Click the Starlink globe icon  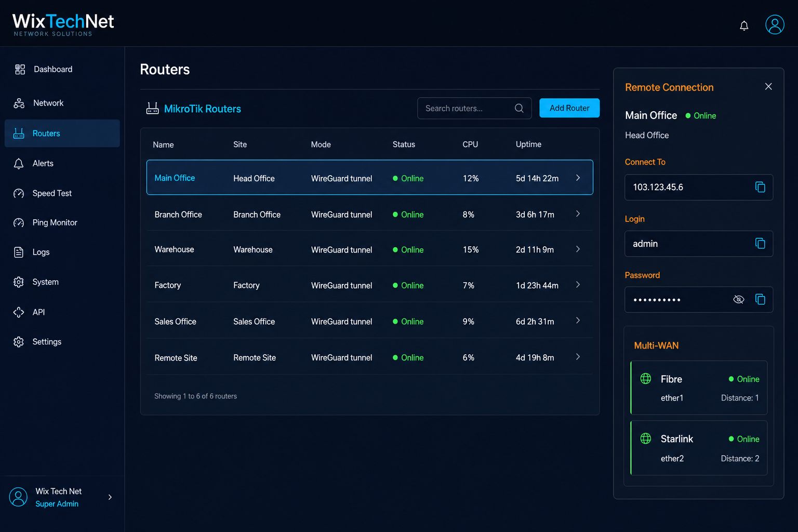click(646, 438)
